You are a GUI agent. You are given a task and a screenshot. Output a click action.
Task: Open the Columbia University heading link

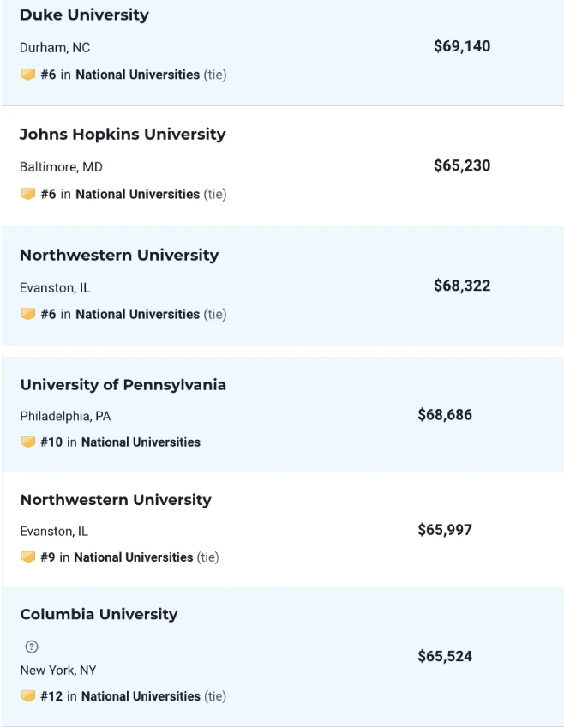coord(99,615)
